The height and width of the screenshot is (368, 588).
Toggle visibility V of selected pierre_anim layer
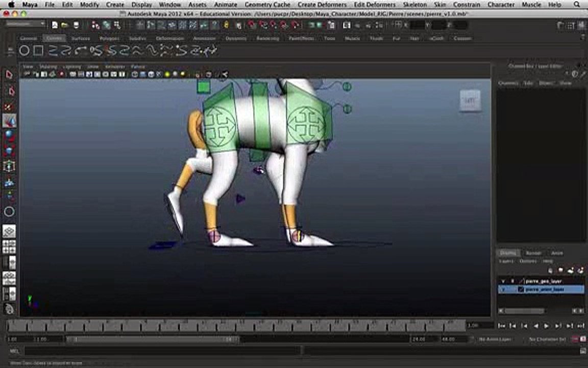[x=503, y=289]
